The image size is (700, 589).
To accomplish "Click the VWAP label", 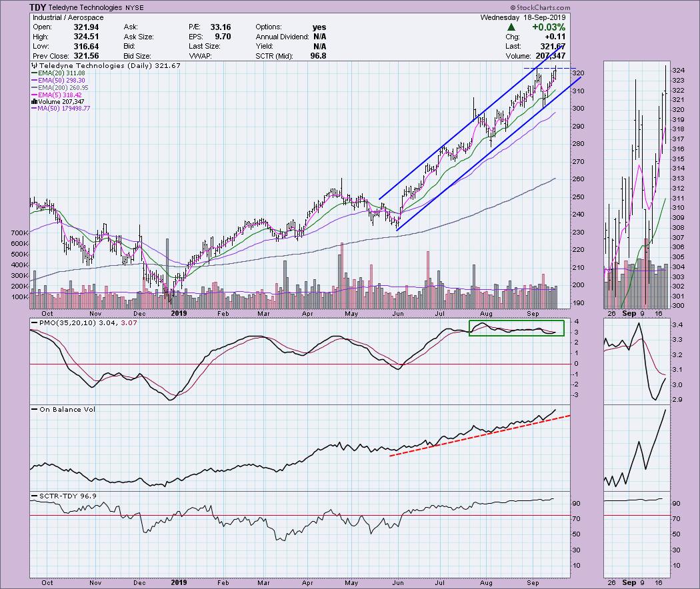I will tap(199, 56).
